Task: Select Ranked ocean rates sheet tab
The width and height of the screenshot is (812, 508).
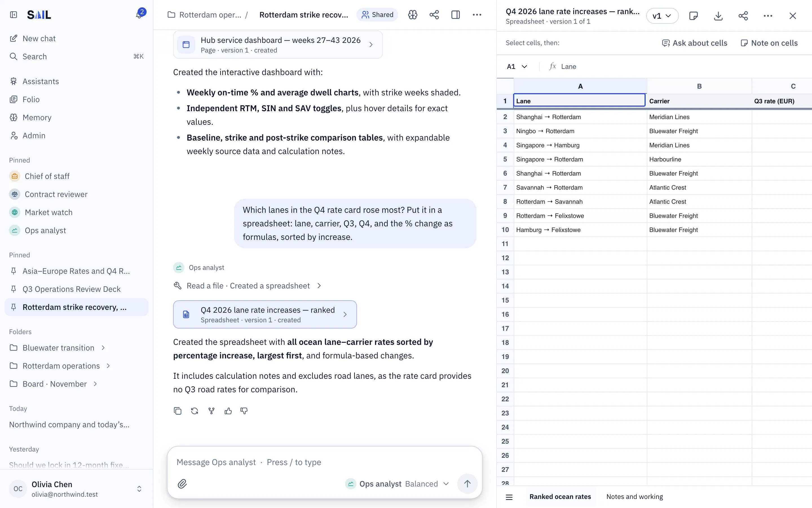Action: [560, 497]
